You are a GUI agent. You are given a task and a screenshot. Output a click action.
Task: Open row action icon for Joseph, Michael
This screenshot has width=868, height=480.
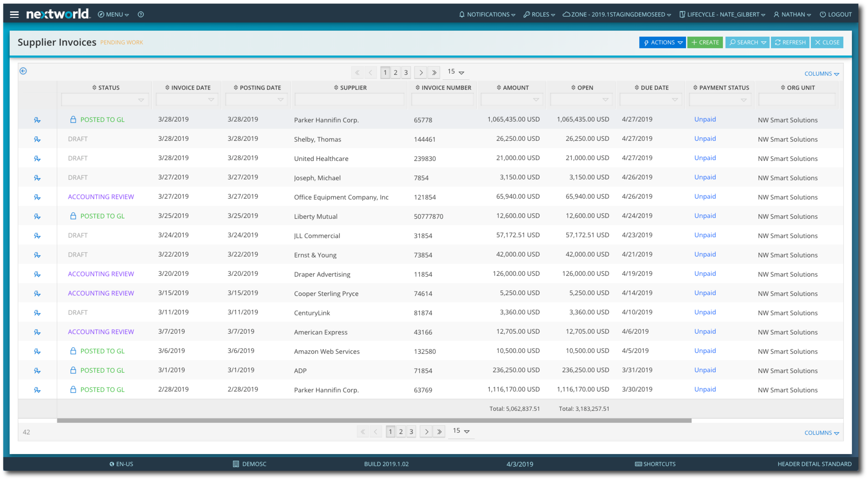pos(37,178)
